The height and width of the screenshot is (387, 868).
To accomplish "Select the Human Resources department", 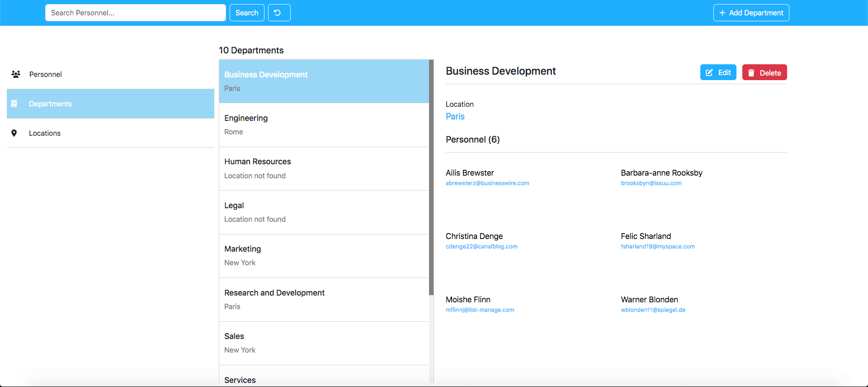I will tap(324, 168).
